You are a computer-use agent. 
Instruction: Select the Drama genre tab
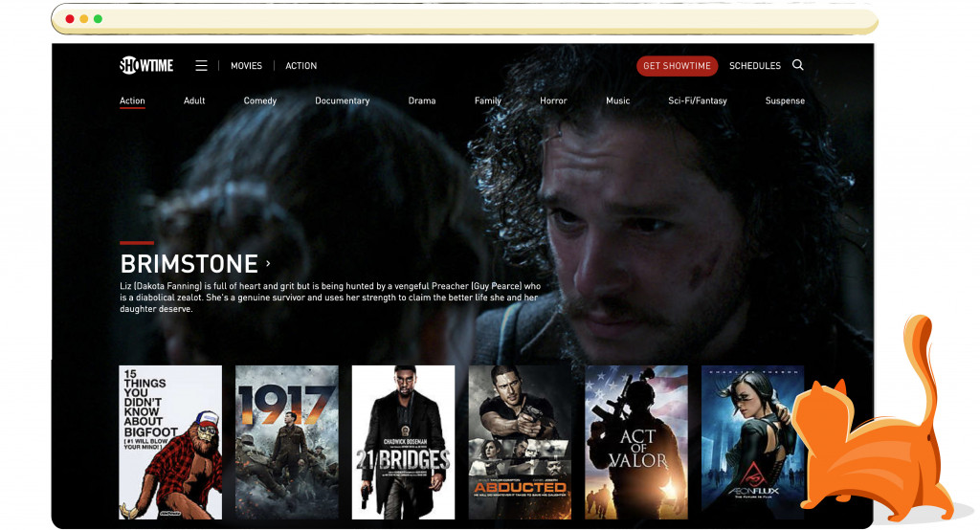tap(422, 100)
